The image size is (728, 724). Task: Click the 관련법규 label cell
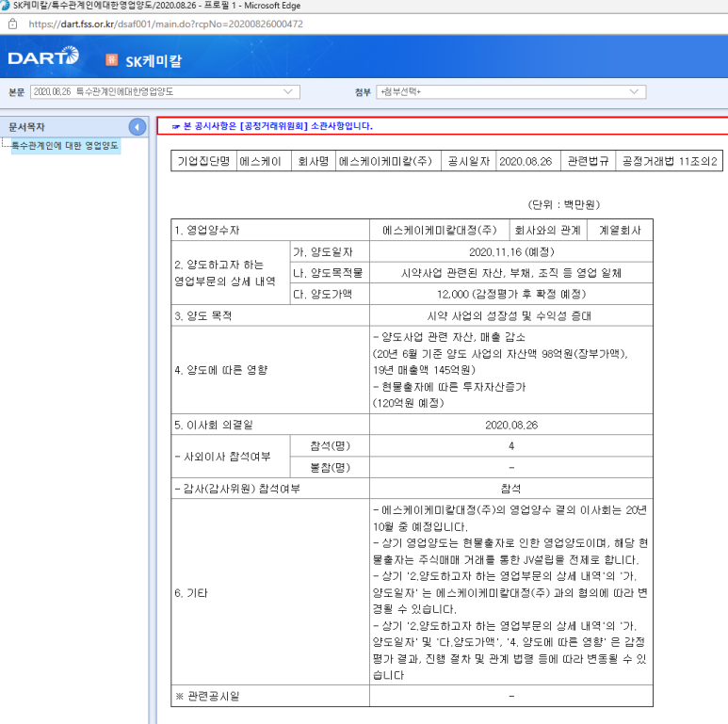[588, 161]
